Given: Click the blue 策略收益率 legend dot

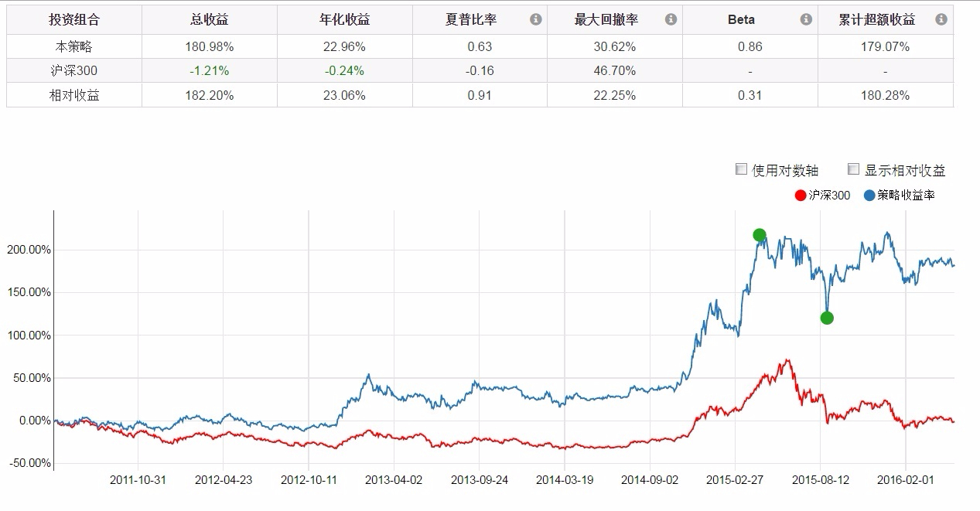Looking at the screenshot, I should click(869, 196).
